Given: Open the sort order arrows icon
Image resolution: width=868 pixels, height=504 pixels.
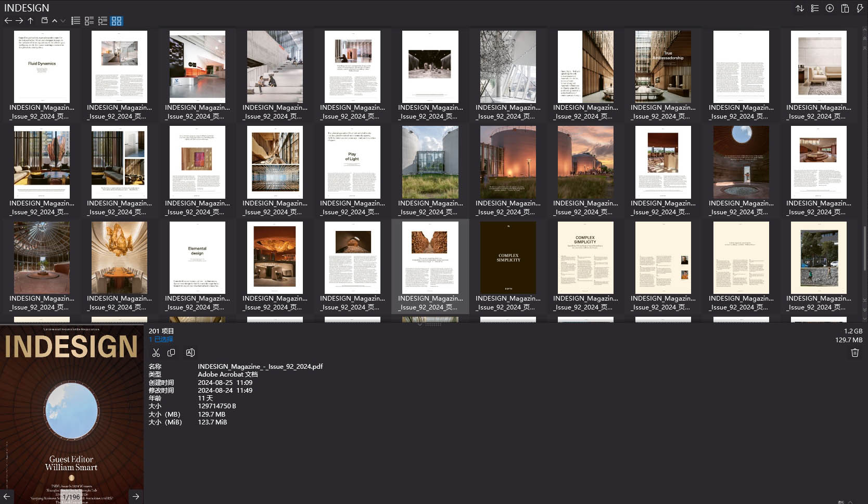Looking at the screenshot, I should pyautogui.click(x=800, y=8).
